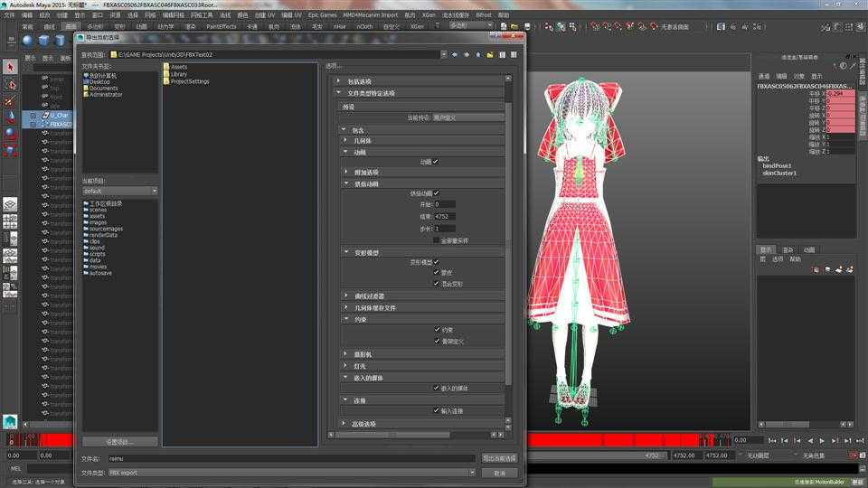
Task: Go to end of playback range
Action: pos(860,441)
